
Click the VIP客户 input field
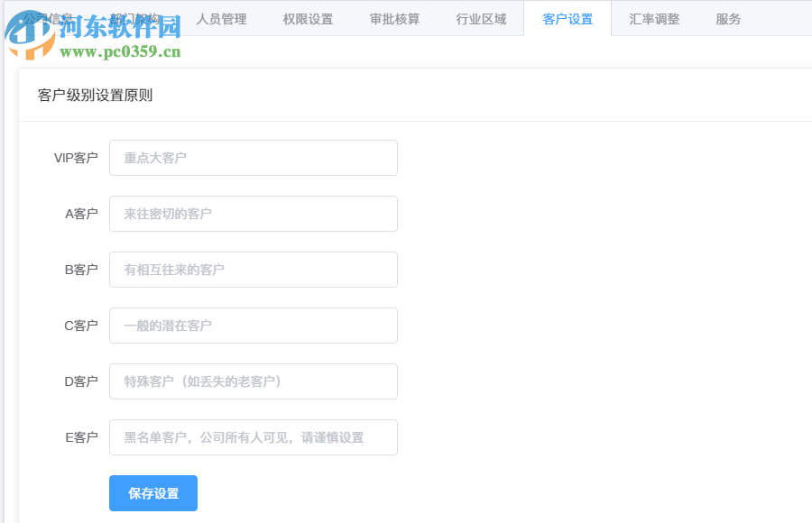253,158
